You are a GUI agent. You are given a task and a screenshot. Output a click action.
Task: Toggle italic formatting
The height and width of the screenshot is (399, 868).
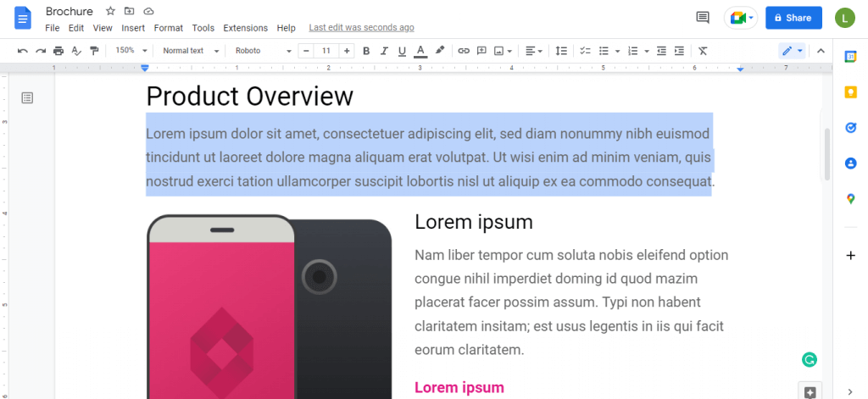(x=384, y=51)
